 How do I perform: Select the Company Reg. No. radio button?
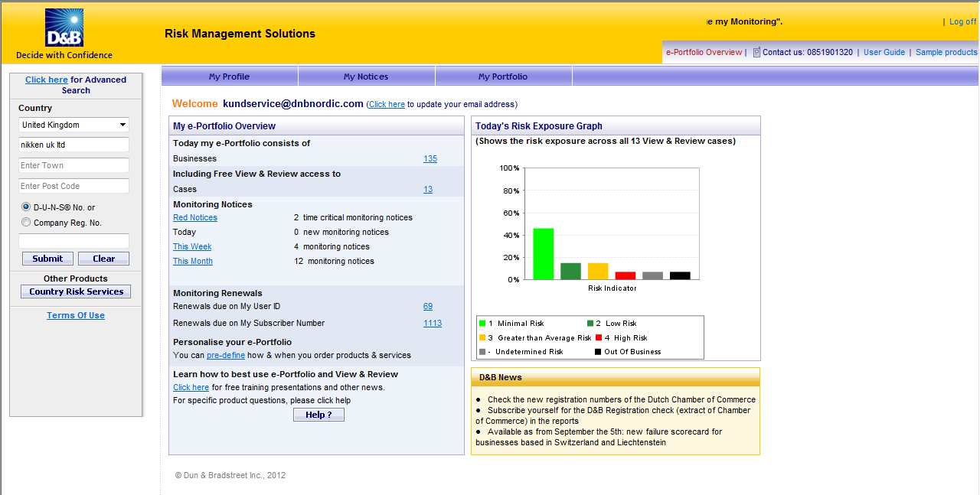(26, 222)
